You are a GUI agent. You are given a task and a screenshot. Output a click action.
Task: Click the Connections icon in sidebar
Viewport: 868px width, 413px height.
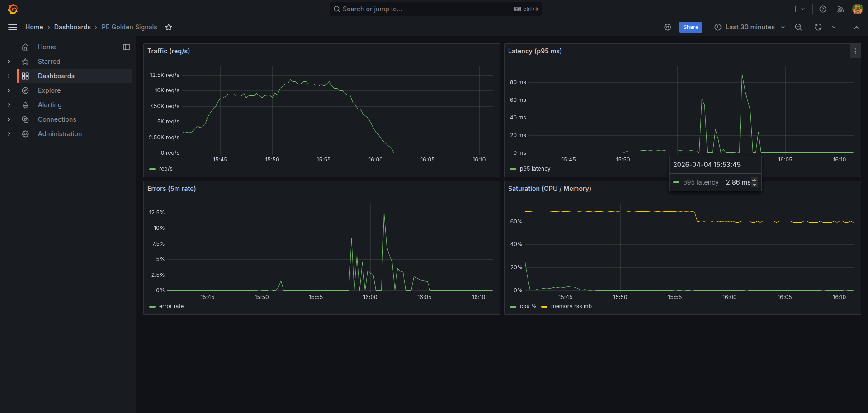point(25,119)
